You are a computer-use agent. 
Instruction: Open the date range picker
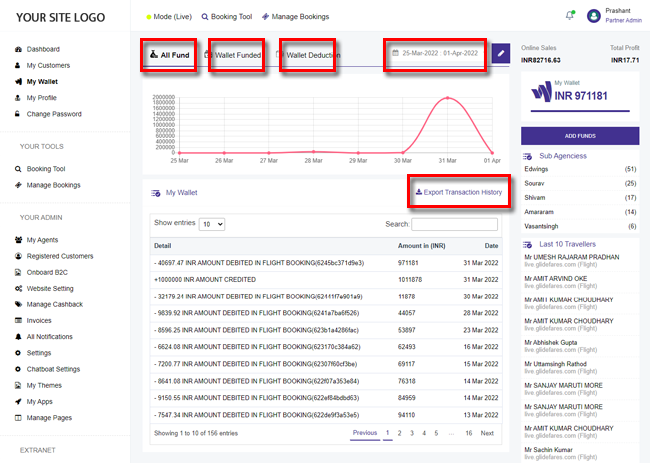(436, 53)
